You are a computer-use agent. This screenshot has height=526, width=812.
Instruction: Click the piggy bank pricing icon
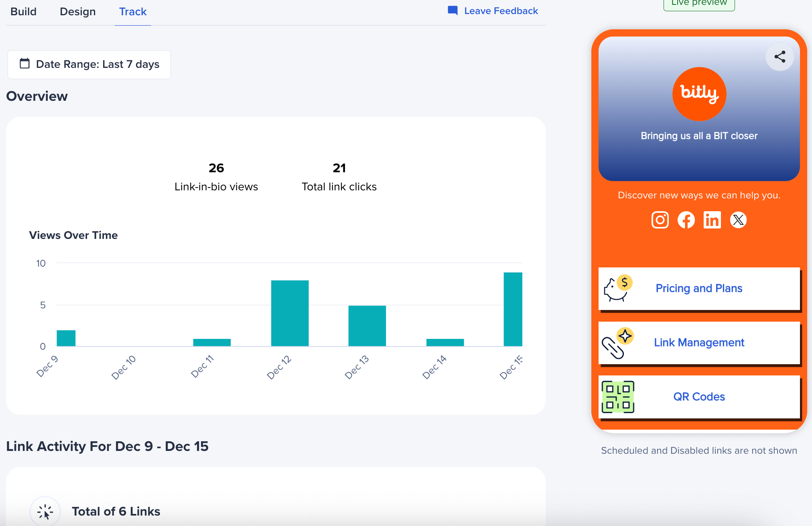pyautogui.click(x=618, y=288)
